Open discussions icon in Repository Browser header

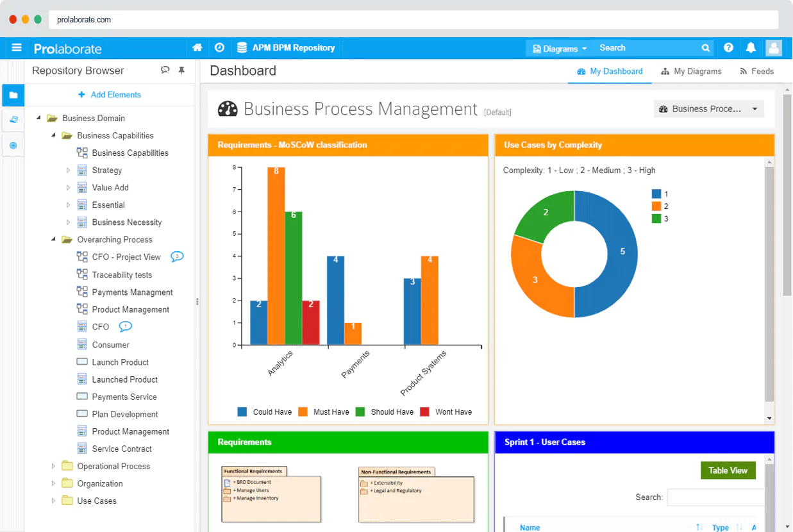coord(165,71)
